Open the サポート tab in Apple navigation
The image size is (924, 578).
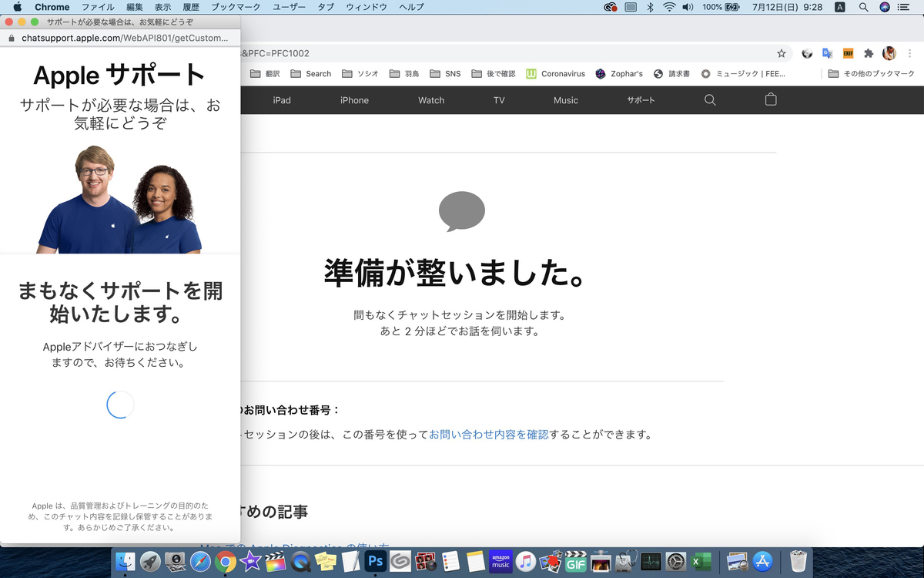[641, 100]
